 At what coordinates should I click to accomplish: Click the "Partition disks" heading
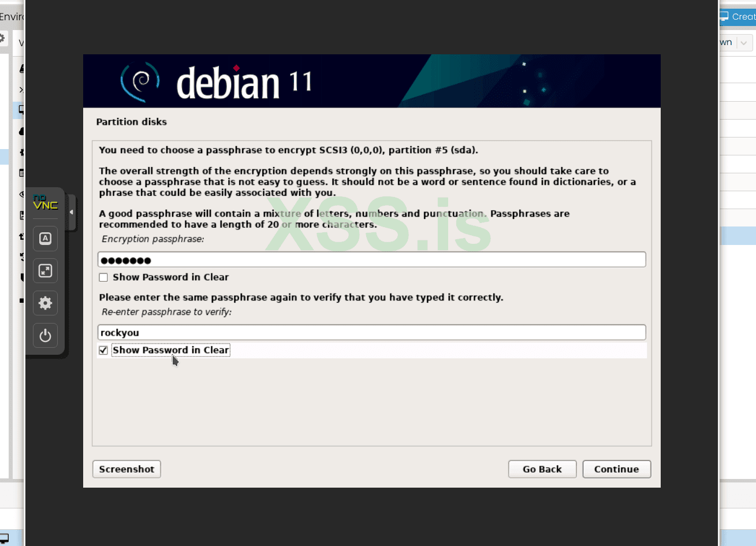pos(132,122)
